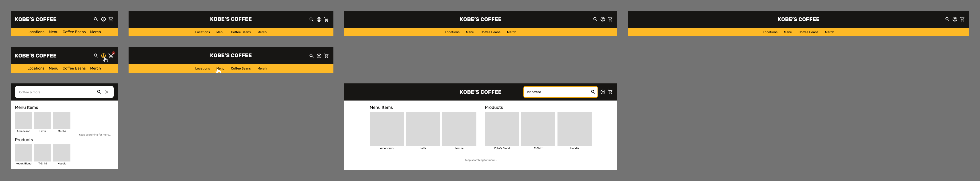Viewport: 980px width, 181px height.
Task: Click the underlined Menu nav link
Action: click(x=220, y=69)
